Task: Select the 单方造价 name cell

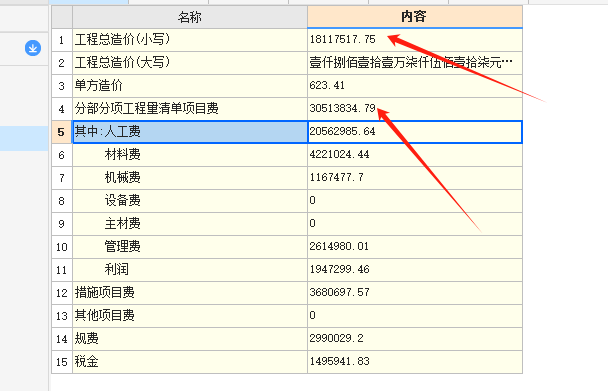Action: pyautogui.click(x=190, y=86)
